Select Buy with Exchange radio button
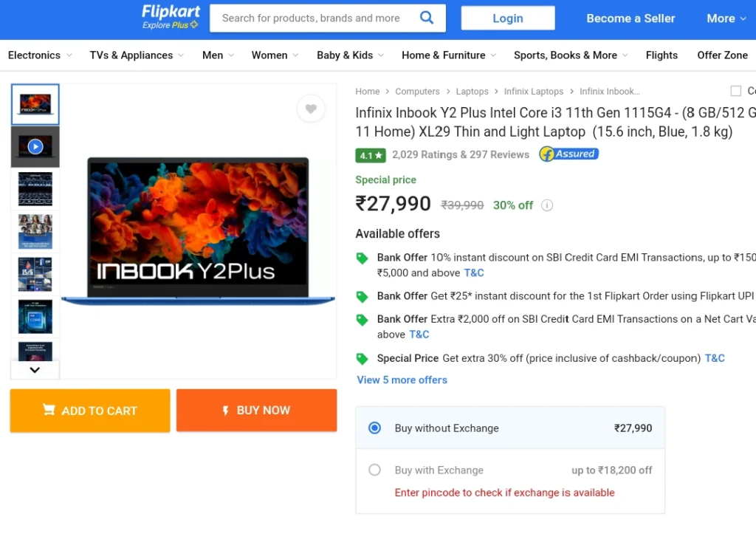 (x=374, y=470)
